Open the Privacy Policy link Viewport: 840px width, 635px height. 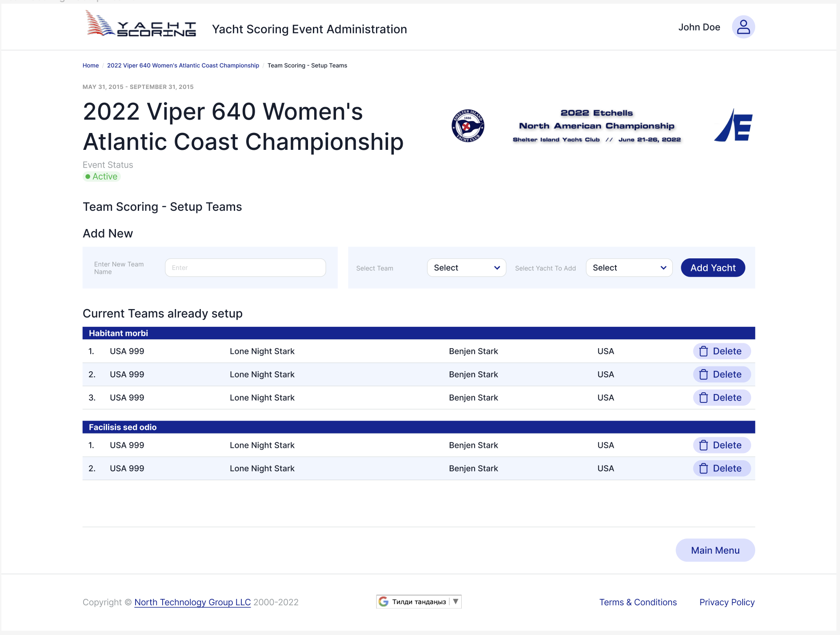tap(726, 602)
